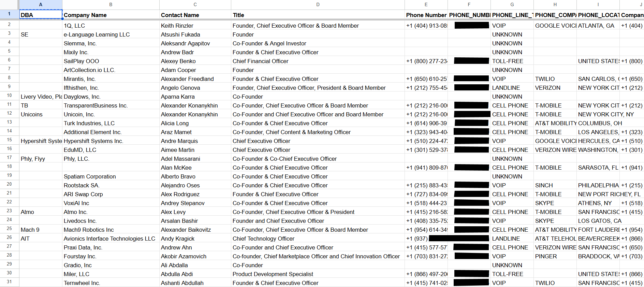644x287 pixels.
Task: Click the Avionics Interface Technologies LLC cell
Action: click(111, 239)
